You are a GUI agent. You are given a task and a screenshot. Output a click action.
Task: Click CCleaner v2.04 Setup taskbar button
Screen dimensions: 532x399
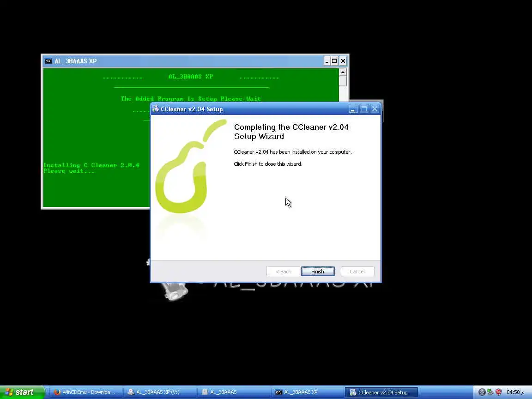[x=381, y=392]
